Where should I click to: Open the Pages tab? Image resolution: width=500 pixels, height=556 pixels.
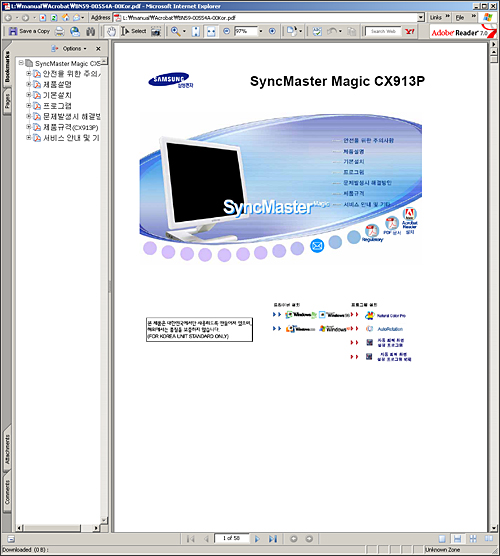7,101
